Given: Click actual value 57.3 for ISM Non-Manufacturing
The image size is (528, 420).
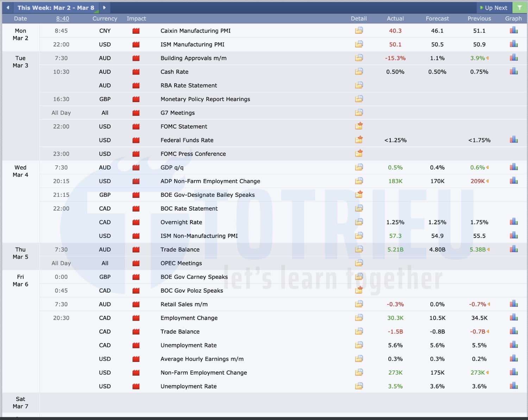Looking at the screenshot, I should pyautogui.click(x=395, y=236).
